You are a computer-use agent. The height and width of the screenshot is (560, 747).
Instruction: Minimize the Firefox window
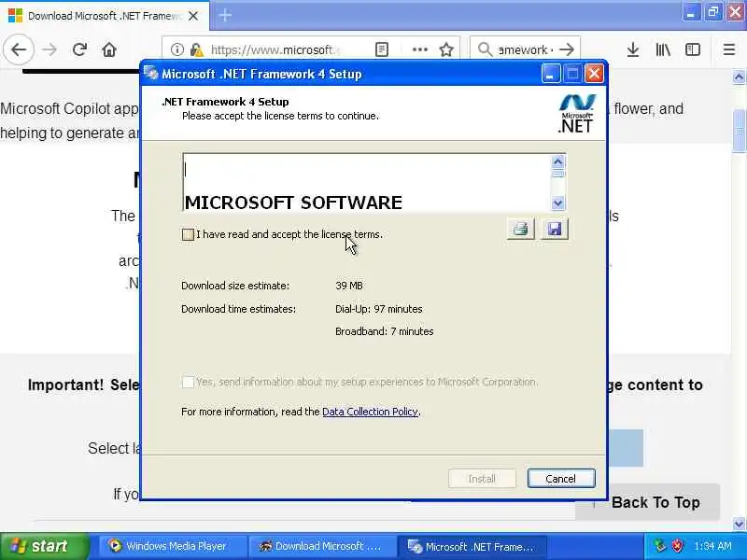pos(690,12)
